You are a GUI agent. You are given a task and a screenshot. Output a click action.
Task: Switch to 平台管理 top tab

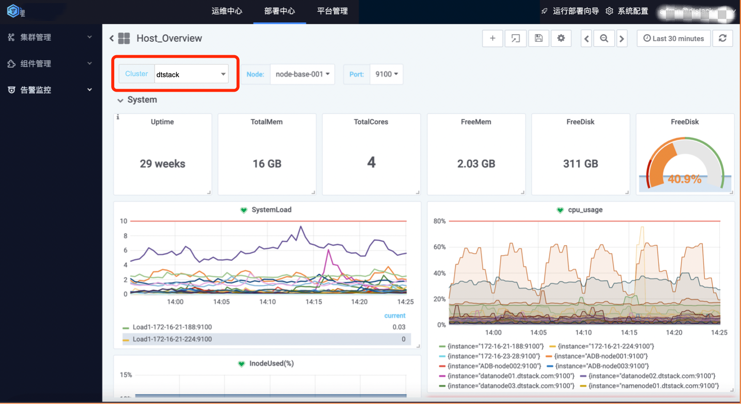pyautogui.click(x=332, y=11)
